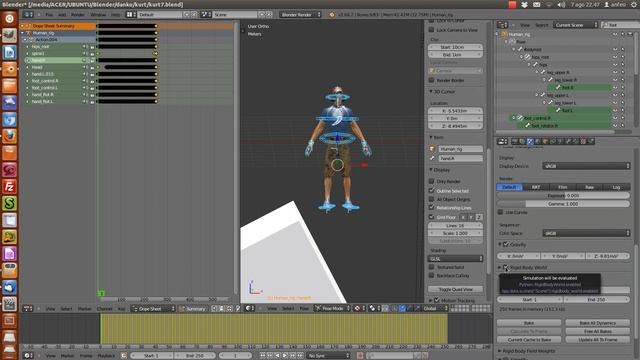The width and height of the screenshot is (640, 360).
Task: Collapse the 3D Cursor panel
Action: (x=431, y=91)
